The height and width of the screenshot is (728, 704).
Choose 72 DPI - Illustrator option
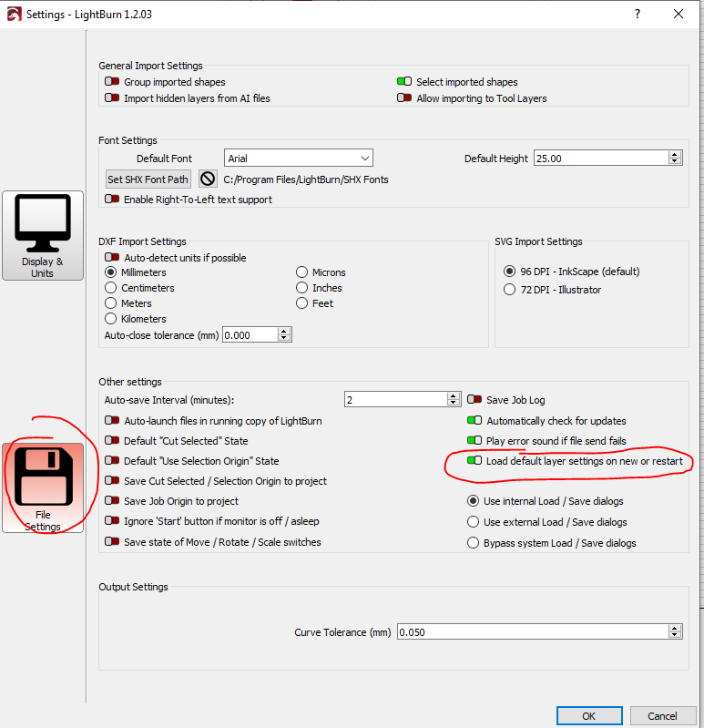point(510,290)
